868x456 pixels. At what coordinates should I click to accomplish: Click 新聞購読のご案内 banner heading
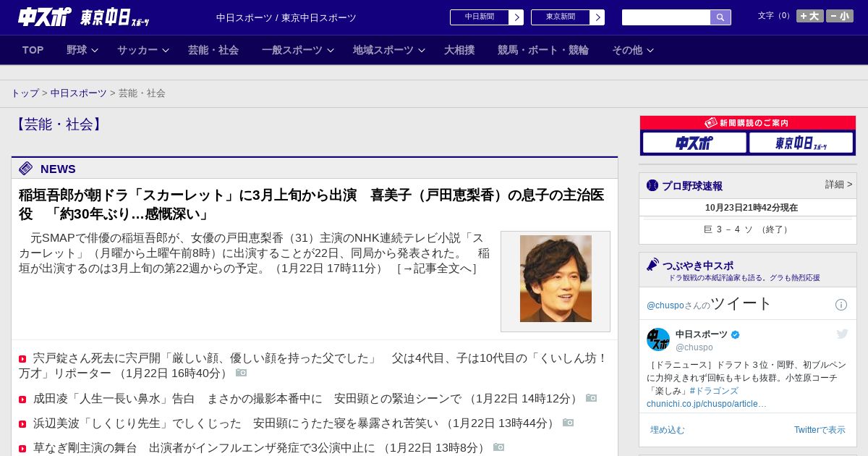(x=748, y=123)
